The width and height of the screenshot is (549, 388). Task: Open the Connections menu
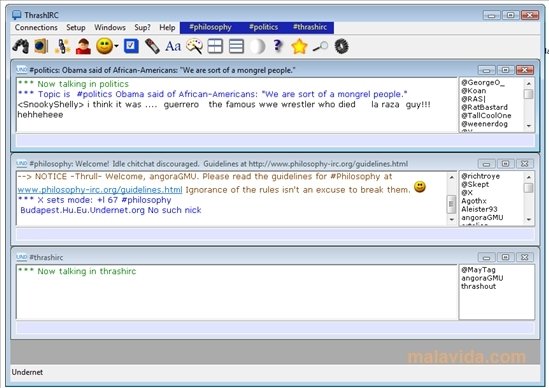point(36,27)
